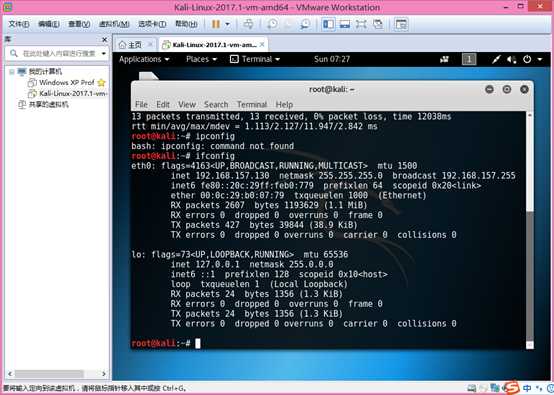554x395 pixels.
Task: Open the 选项卡(T) menu
Action: [152, 24]
